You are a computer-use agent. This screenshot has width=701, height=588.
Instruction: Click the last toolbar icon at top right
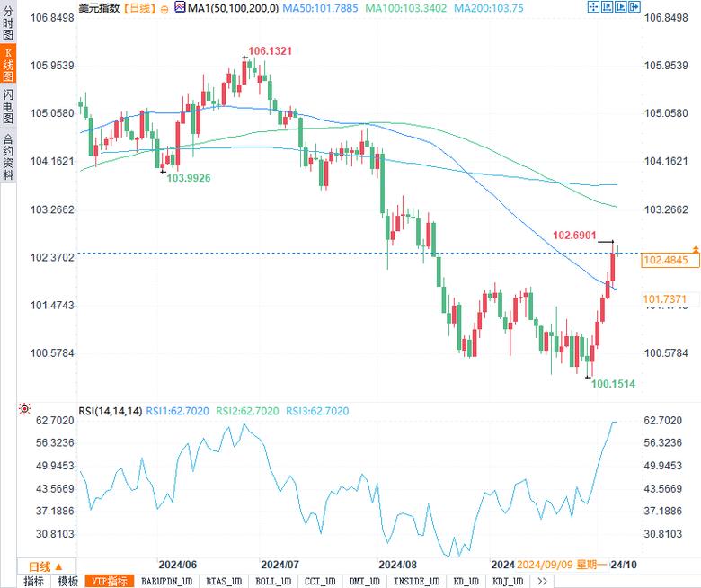click(634, 7)
